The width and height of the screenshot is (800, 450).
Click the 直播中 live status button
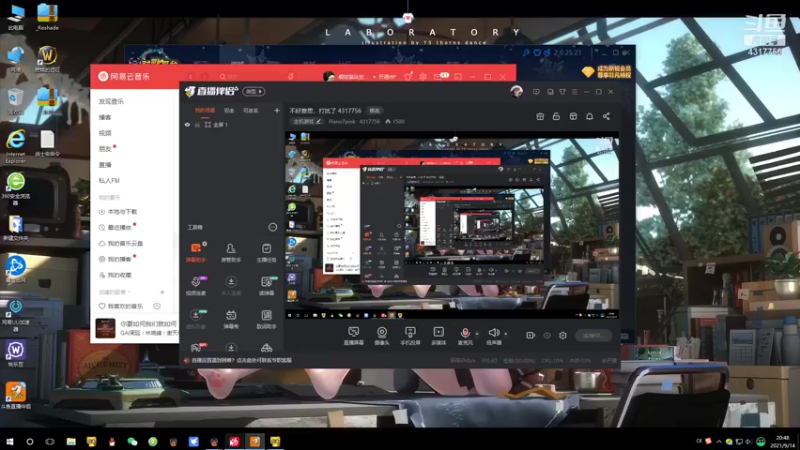(x=593, y=335)
